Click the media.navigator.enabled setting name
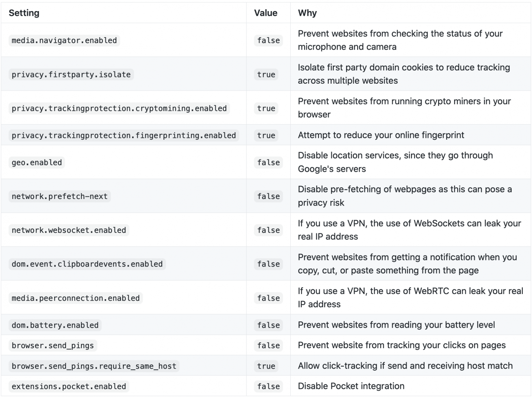 64,41
